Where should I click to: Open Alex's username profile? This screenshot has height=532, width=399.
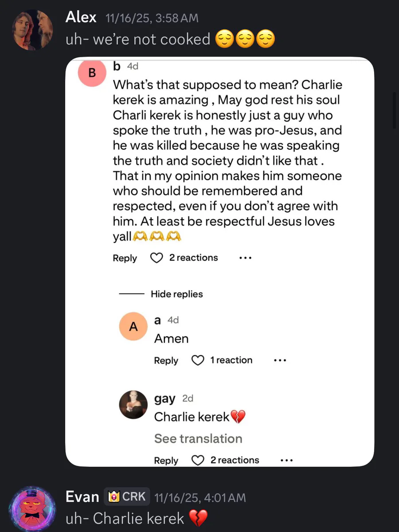[81, 17]
